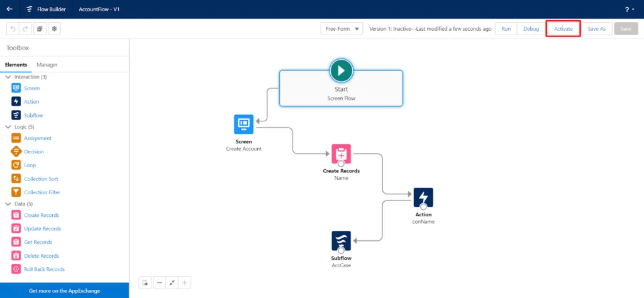The height and width of the screenshot is (298, 644).
Task: Click the greyed Save button
Action: pos(626,29)
